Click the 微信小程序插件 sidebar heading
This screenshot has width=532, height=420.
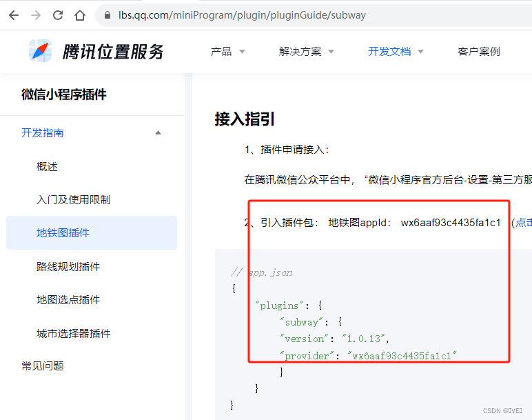[64, 94]
